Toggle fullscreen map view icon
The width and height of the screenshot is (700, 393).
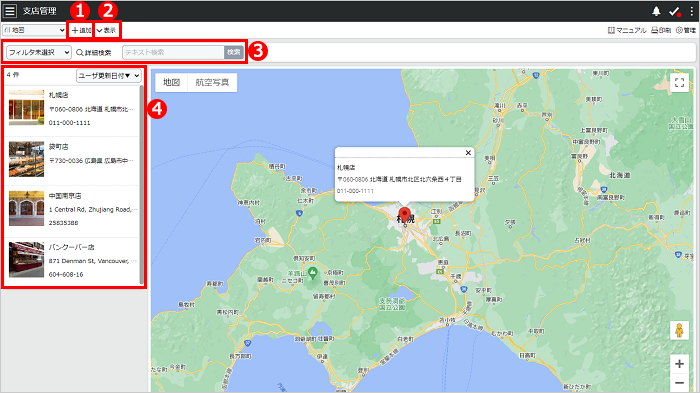pos(679,83)
